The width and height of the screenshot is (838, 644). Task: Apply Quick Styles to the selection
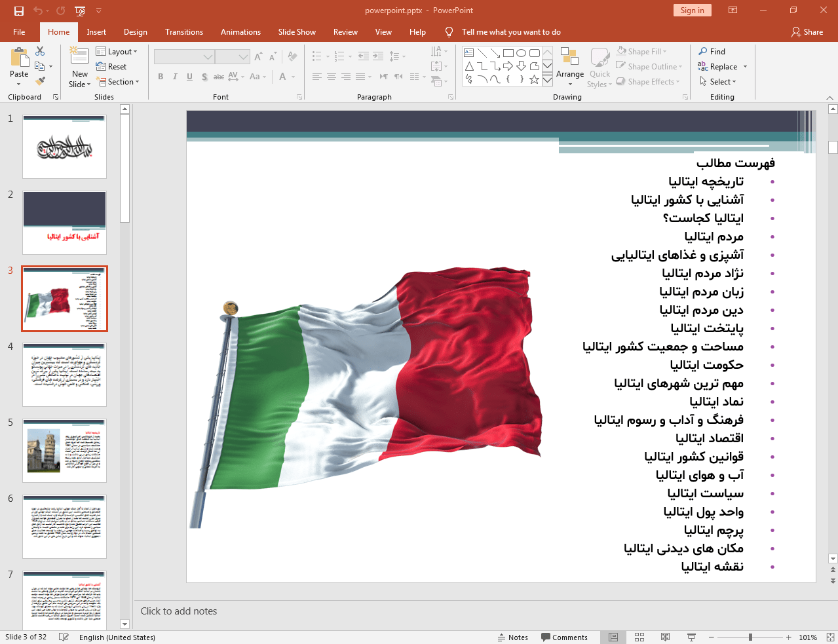[x=599, y=66]
